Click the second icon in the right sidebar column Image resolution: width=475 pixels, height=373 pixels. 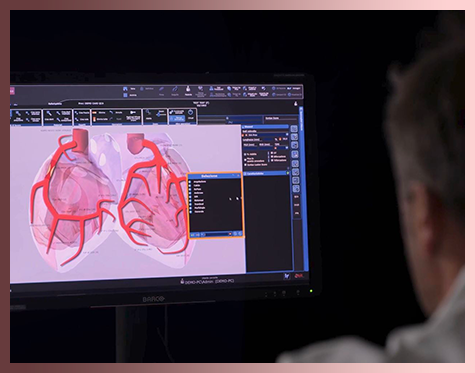click(x=294, y=137)
